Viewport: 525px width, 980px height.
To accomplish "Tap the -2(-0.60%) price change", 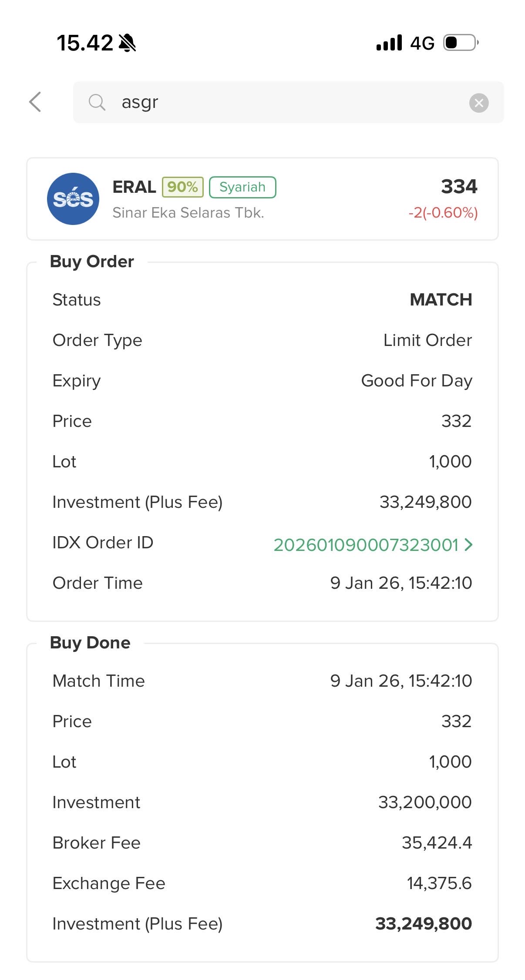I will pyautogui.click(x=443, y=213).
